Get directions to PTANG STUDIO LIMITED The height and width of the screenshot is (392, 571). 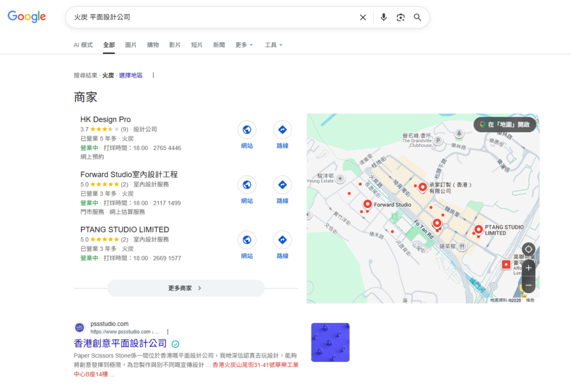(282, 240)
